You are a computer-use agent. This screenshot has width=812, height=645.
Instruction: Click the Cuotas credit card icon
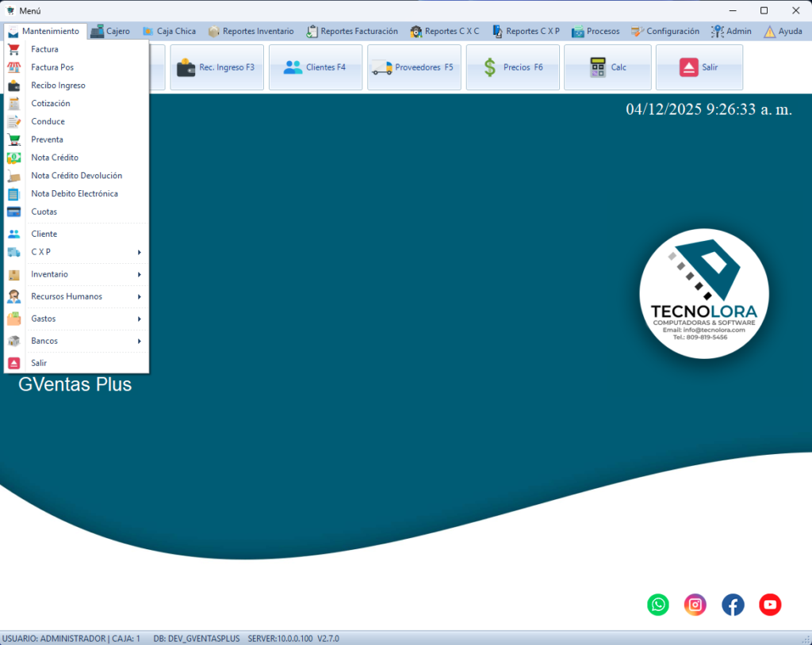coord(14,212)
